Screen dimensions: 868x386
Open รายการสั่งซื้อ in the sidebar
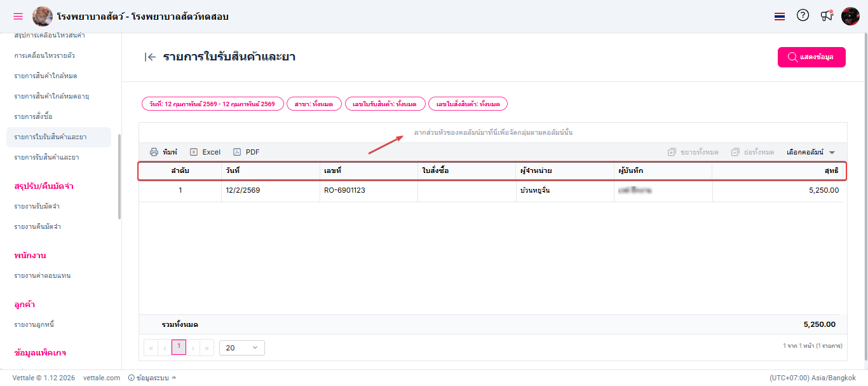(33, 116)
